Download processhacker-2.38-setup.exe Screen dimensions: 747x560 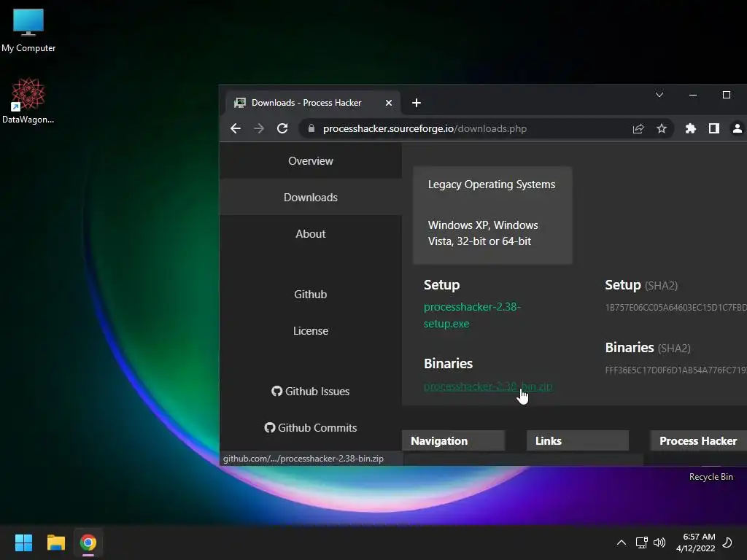[x=472, y=315]
